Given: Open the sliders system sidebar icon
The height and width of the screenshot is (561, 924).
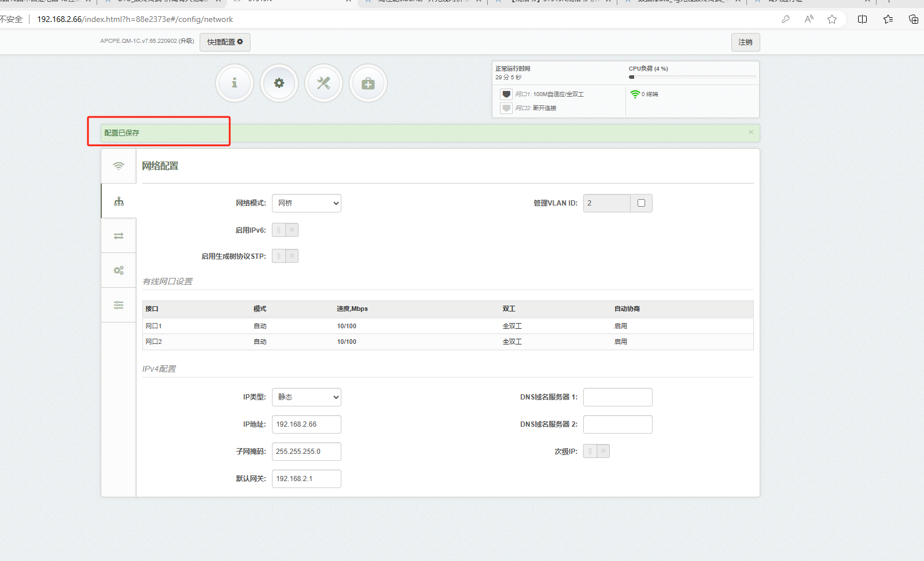Looking at the screenshot, I should pyautogui.click(x=119, y=305).
